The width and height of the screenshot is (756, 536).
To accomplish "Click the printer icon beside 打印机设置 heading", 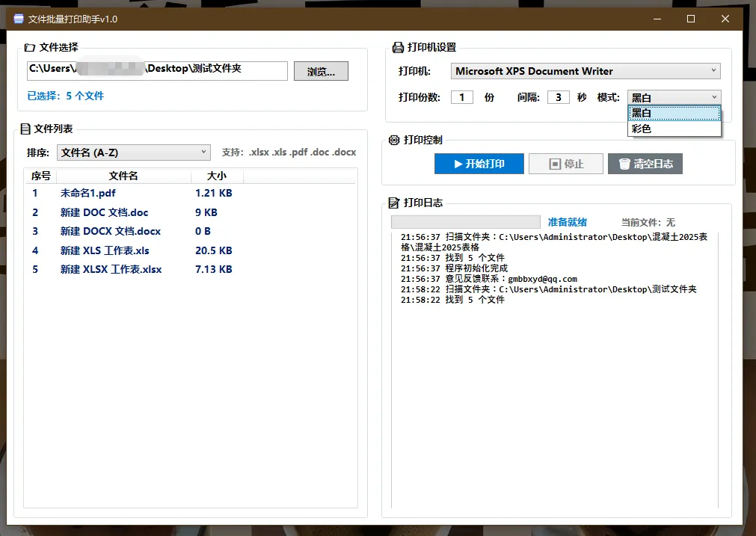I will [x=396, y=46].
